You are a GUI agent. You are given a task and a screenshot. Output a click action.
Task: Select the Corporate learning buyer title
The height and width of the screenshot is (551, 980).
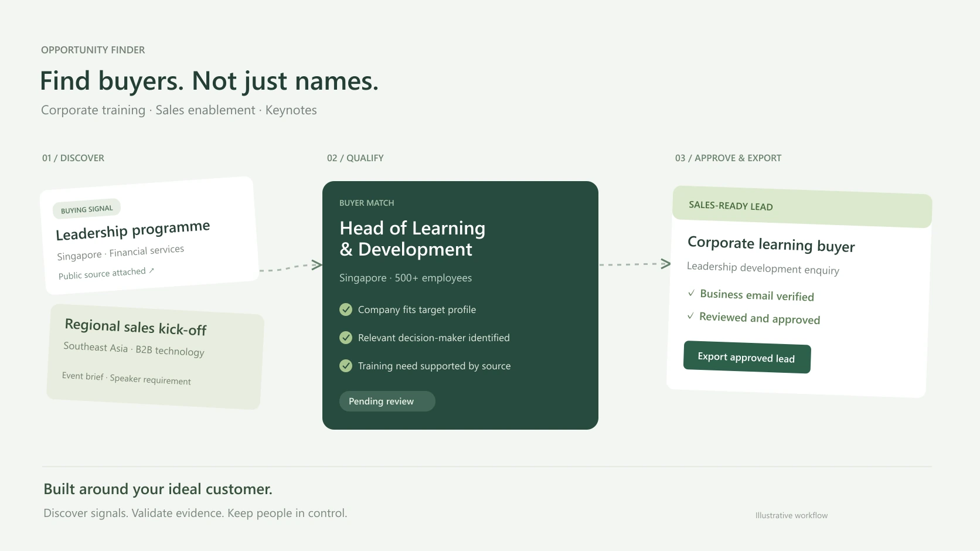(x=771, y=244)
